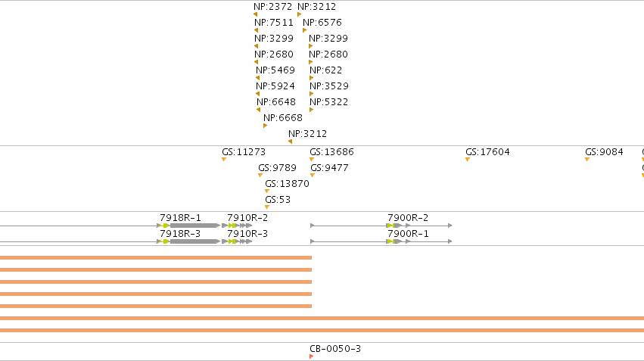The width and height of the screenshot is (644, 361).
Task: Select the 7910R-3 transcript label
Action: [x=247, y=234]
